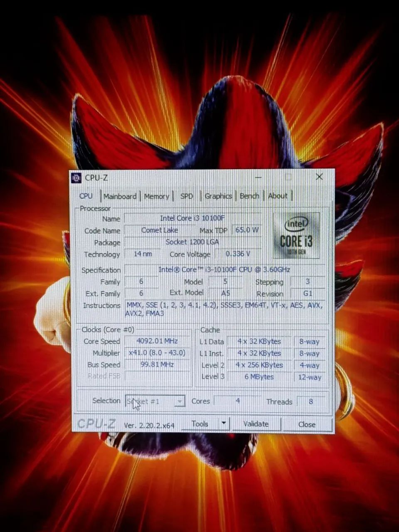Click the Core Voltage value 0.336 V
Screen dimensions: 399x532
pyautogui.click(x=238, y=254)
